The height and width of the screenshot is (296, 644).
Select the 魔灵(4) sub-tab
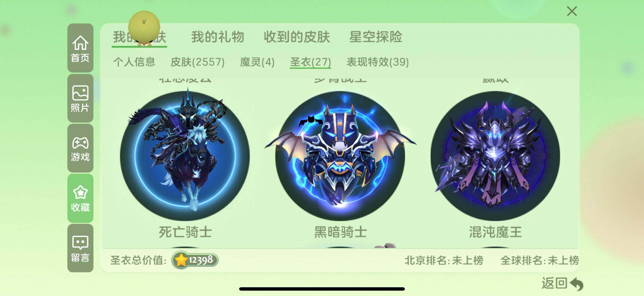point(257,62)
